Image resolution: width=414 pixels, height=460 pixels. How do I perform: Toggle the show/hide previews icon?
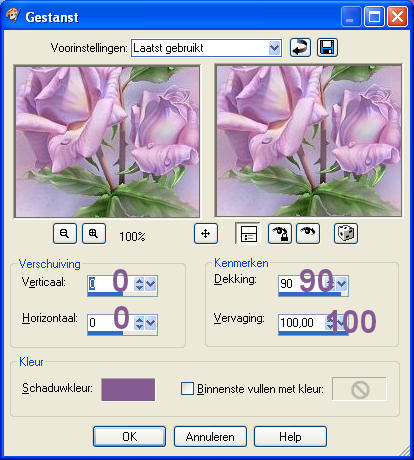(248, 233)
